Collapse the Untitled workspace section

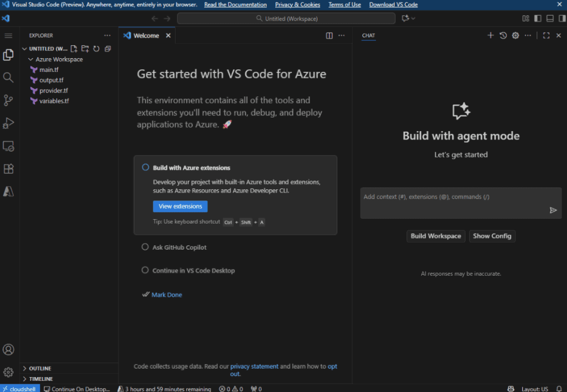[24, 49]
